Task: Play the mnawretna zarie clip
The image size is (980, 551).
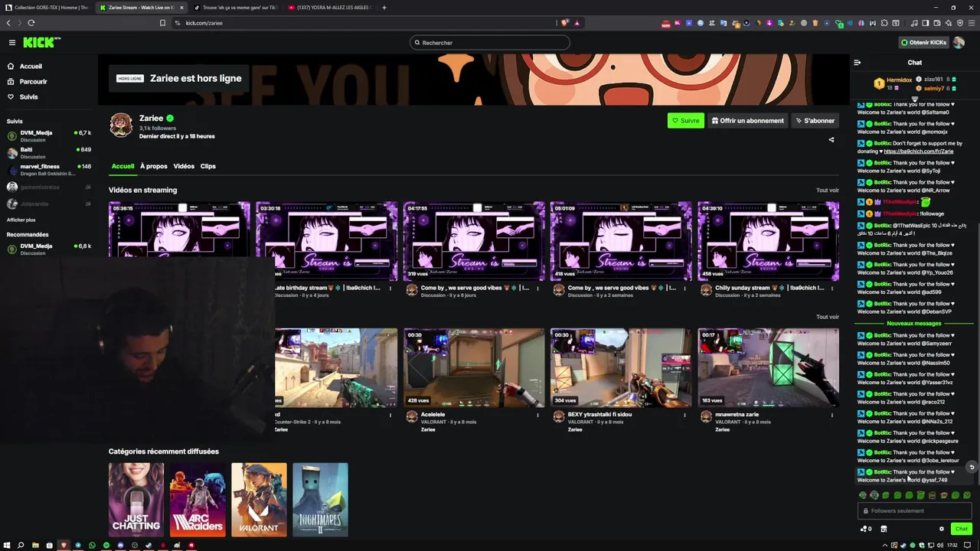Action: pyautogui.click(x=768, y=368)
